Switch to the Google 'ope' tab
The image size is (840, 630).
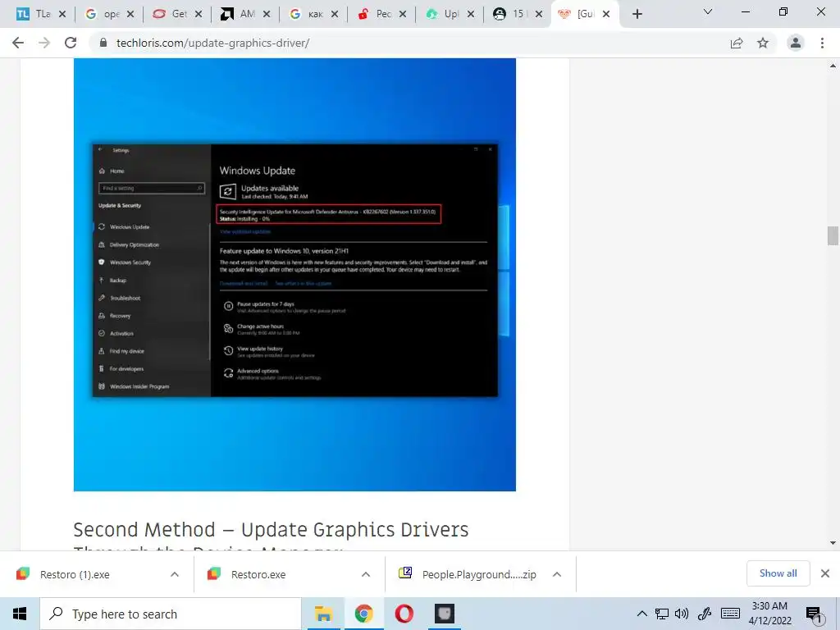[104, 14]
